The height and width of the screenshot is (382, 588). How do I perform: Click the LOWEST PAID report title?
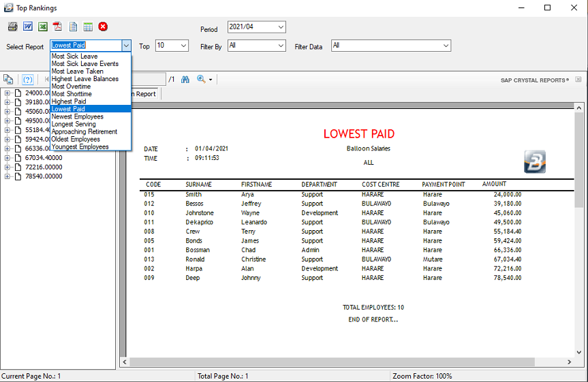point(359,134)
